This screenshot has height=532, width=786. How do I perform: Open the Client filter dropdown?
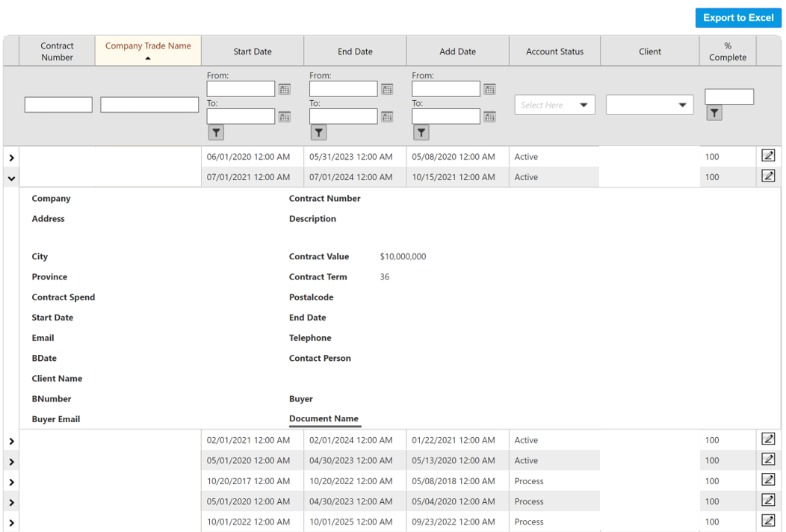pyautogui.click(x=649, y=105)
